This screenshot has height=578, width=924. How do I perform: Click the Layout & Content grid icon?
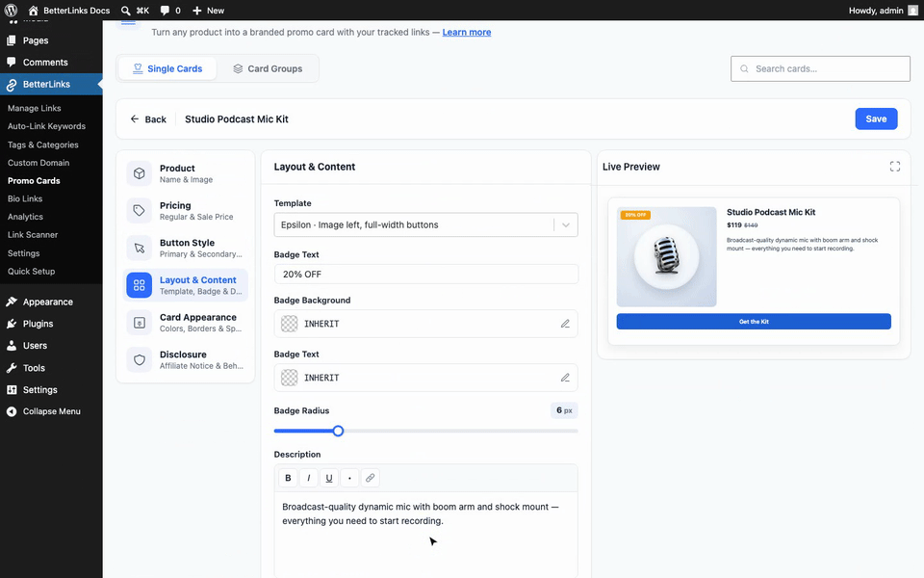coord(139,285)
